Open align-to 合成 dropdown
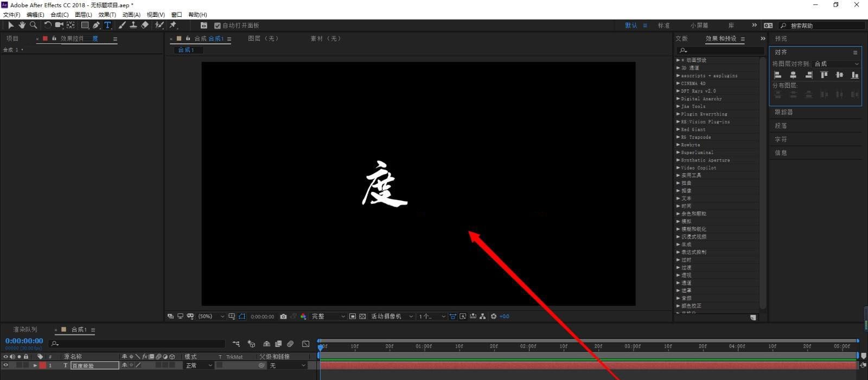 [837, 64]
